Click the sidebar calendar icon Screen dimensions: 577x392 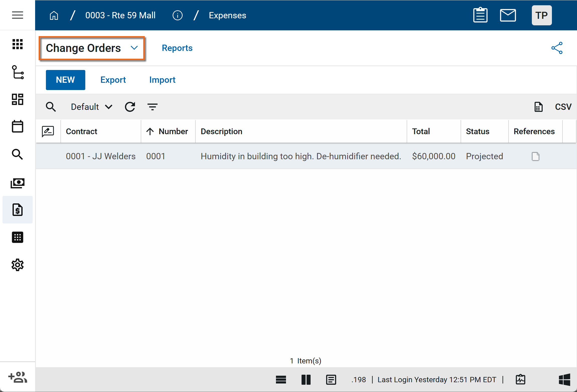[x=18, y=126]
